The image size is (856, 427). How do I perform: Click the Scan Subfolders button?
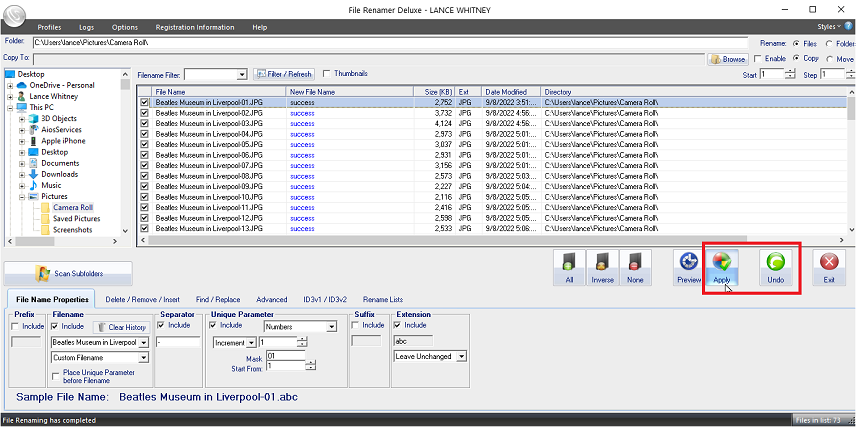tap(68, 274)
